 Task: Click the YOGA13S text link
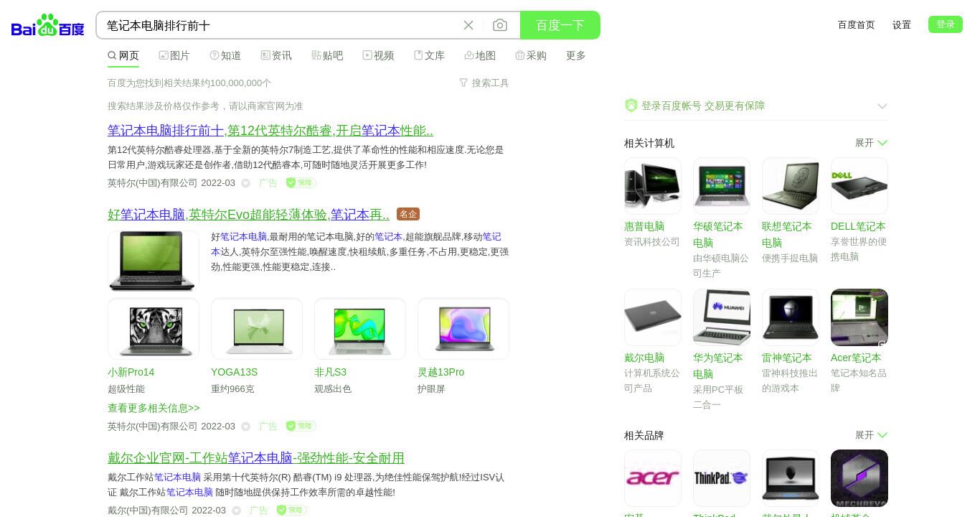(x=234, y=372)
